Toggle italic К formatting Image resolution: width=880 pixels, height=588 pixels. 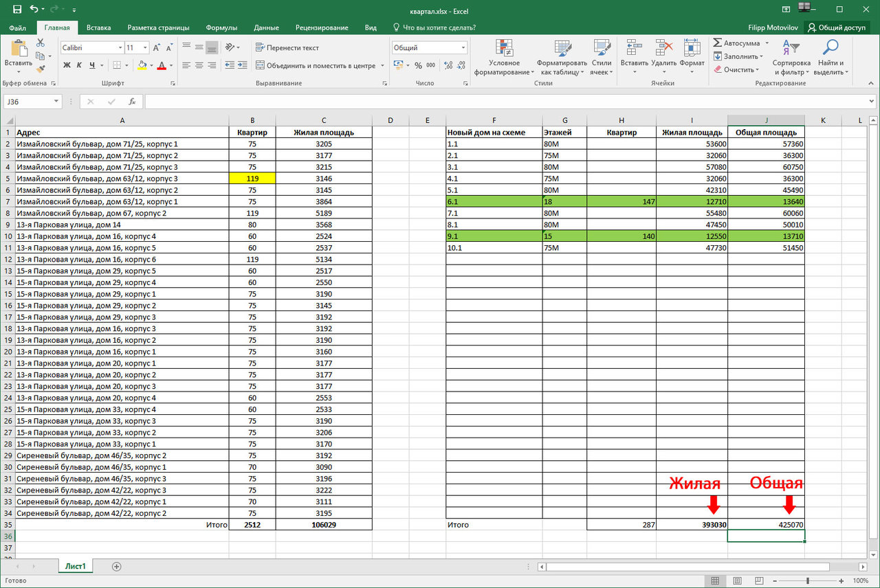point(80,65)
